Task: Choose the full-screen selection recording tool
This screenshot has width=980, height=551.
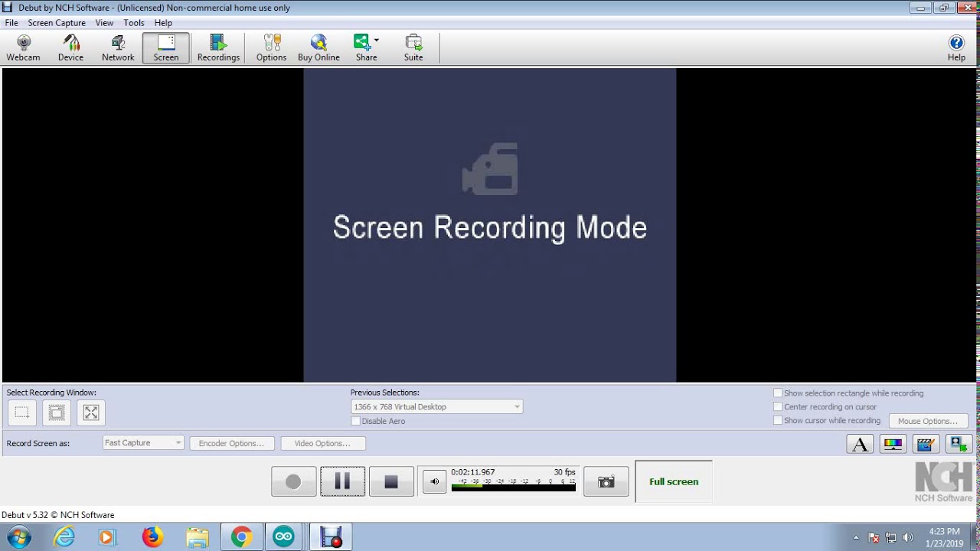Action: pos(91,412)
